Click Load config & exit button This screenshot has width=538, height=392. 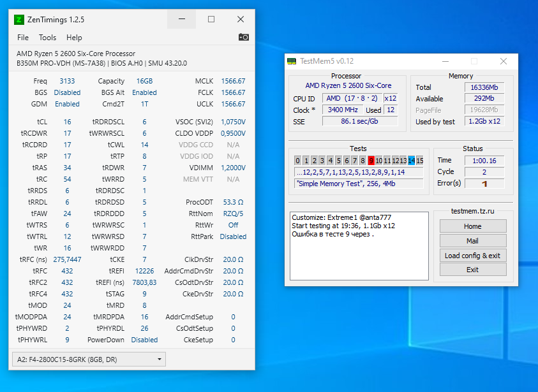point(473,256)
